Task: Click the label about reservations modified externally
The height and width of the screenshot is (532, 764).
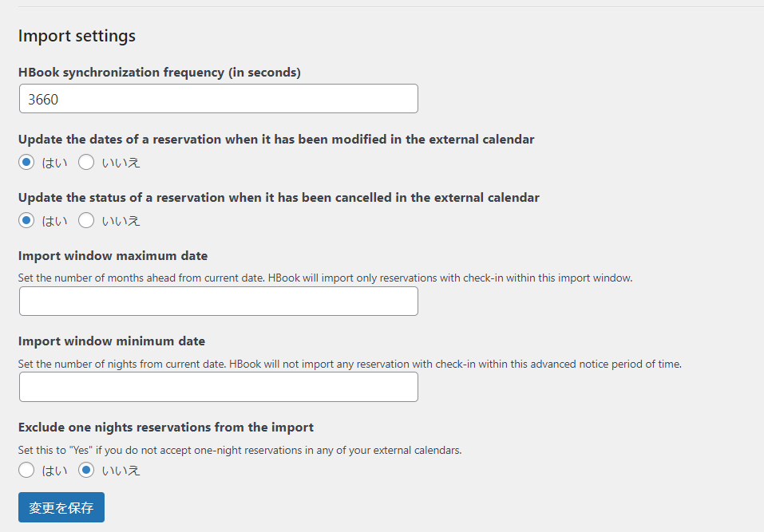Action: click(x=276, y=140)
